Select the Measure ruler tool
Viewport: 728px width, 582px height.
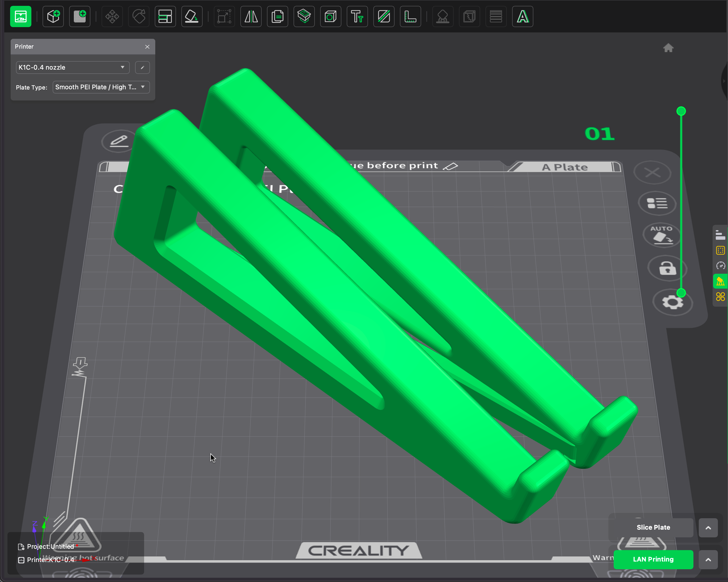pos(410,16)
